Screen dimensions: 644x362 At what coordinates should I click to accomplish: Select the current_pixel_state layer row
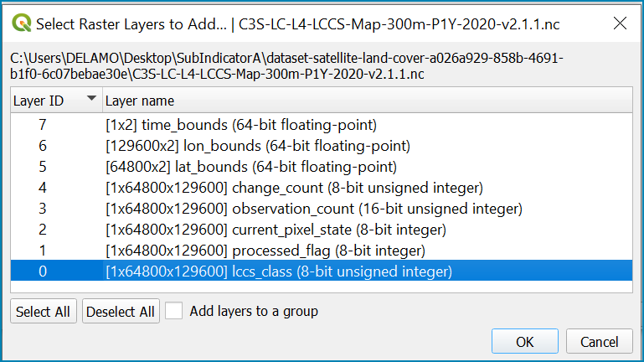point(322,230)
